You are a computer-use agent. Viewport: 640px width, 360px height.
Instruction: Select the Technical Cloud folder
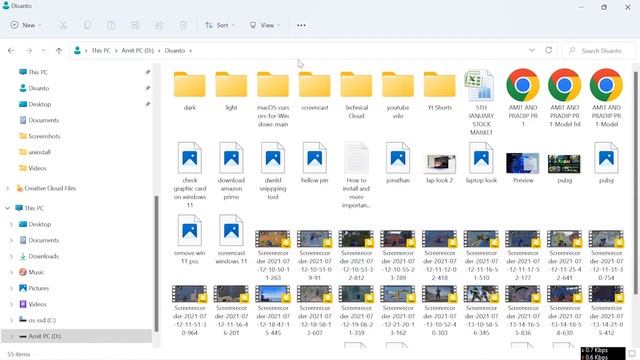click(356, 95)
